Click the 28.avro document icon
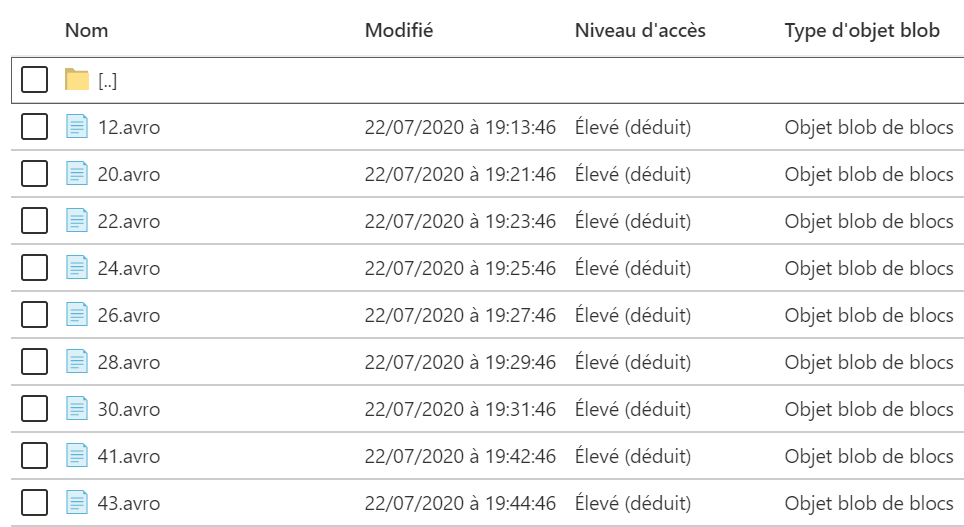The image size is (964, 527). coord(77,362)
